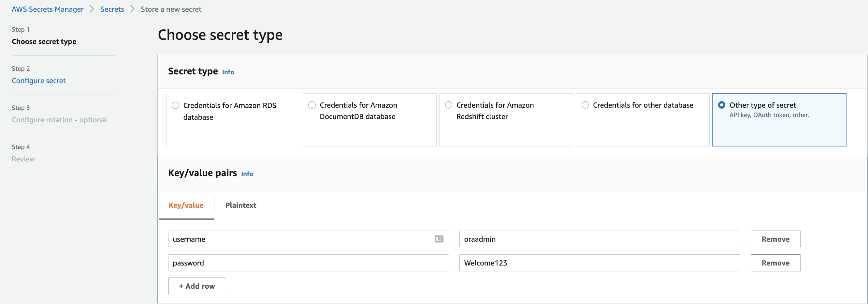Screen dimensions: 868x304
Task: Click the Add row button
Action: tap(197, 286)
